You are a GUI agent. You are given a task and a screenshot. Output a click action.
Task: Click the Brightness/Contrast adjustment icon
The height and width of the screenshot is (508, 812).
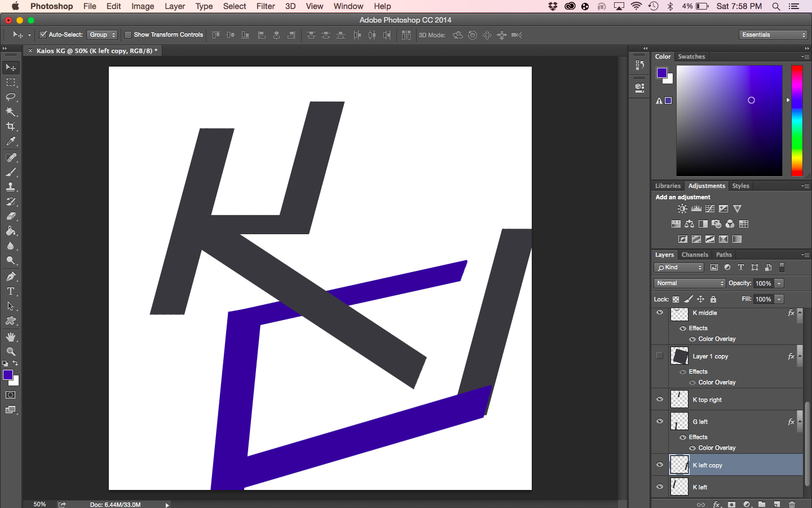[x=682, y=209]
